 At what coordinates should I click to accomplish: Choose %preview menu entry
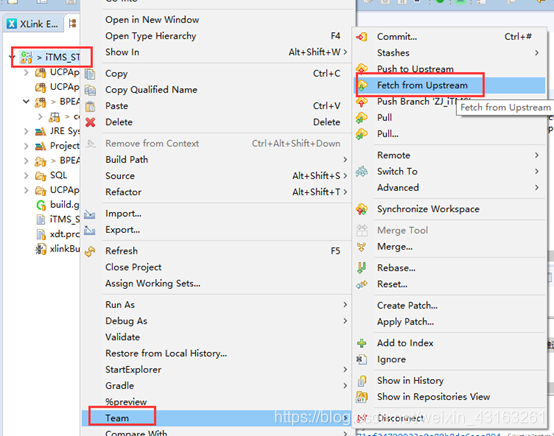pyautogui.click(x=126, y=402)
